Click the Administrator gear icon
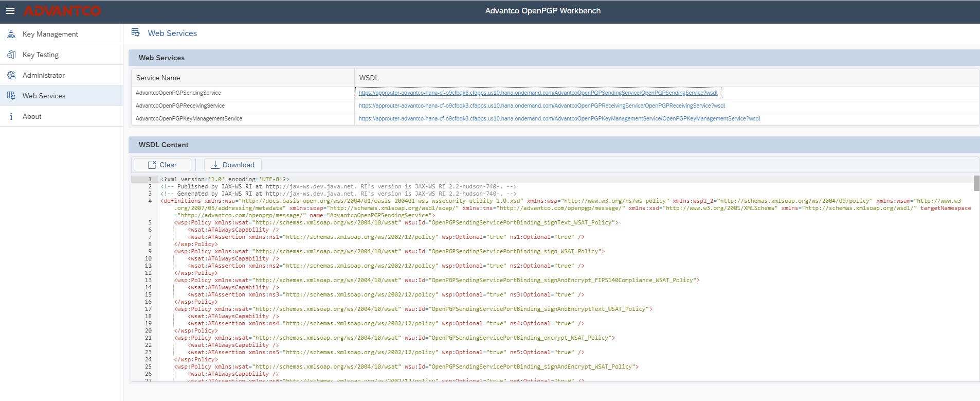The image size is (980, 401). coord(11,75)
